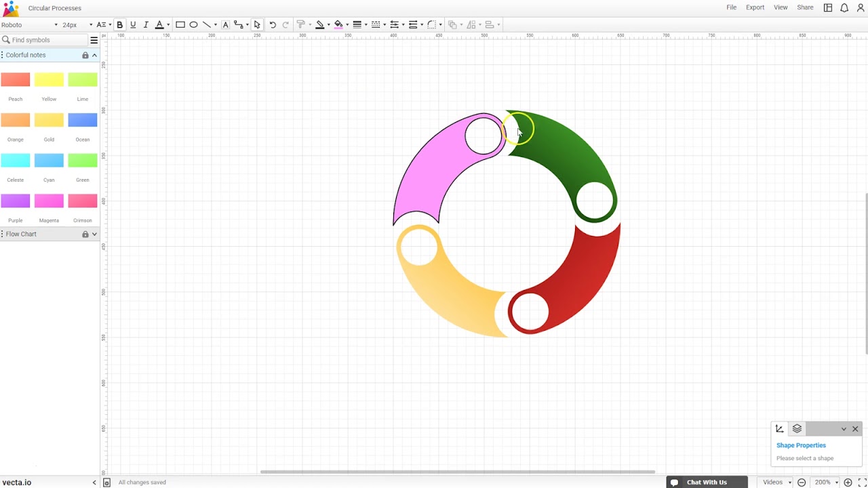Open the user account icon

pos(861,8)
